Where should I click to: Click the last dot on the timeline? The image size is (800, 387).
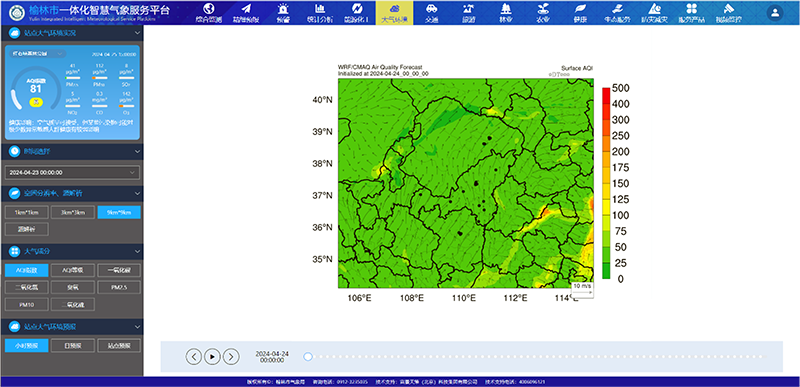tap(765, 356)
